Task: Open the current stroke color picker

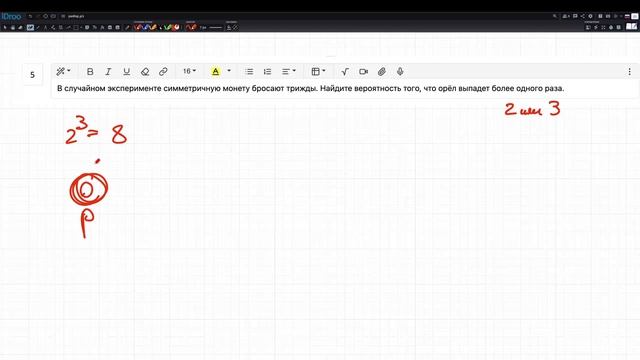Action: pyautogui.click(x=191, y=27)
